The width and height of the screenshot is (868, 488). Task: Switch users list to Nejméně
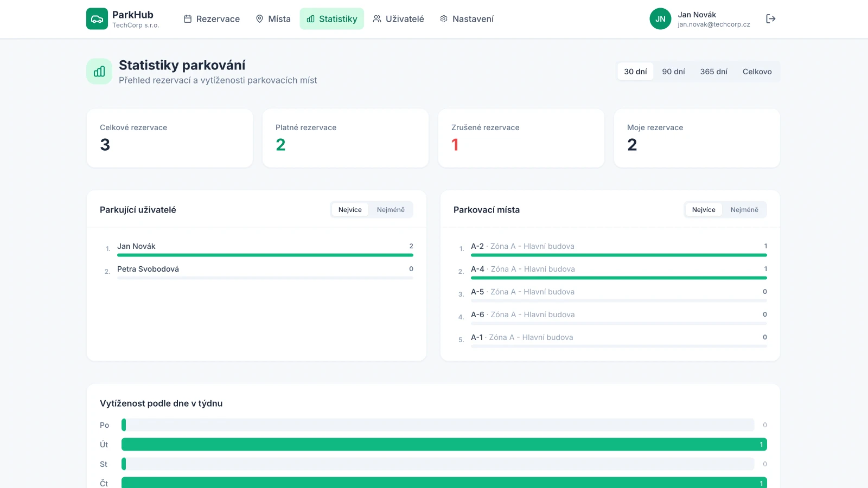coord(391,210)
